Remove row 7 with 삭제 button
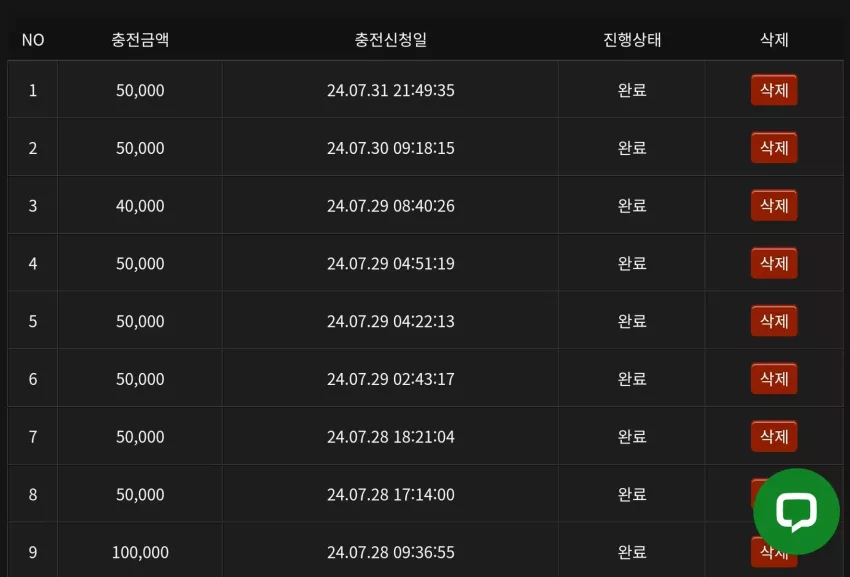 tap(774, 437)
